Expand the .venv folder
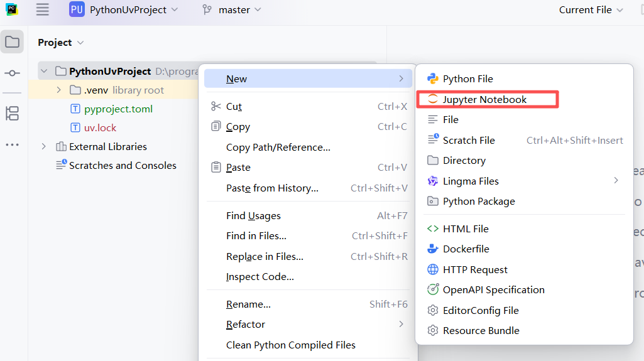Image resolution: width=644 pixels, height=361 pixels. pyautogui.click(x=58, y=90)
